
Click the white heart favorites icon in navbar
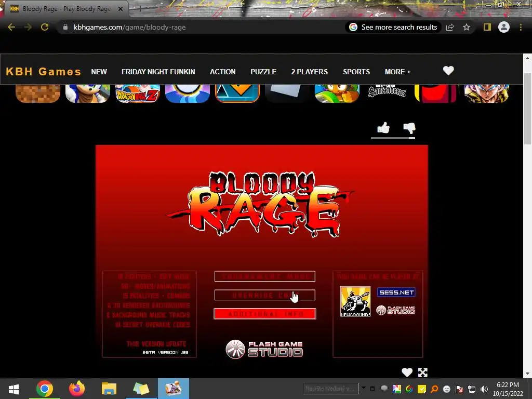coord(448,71)
